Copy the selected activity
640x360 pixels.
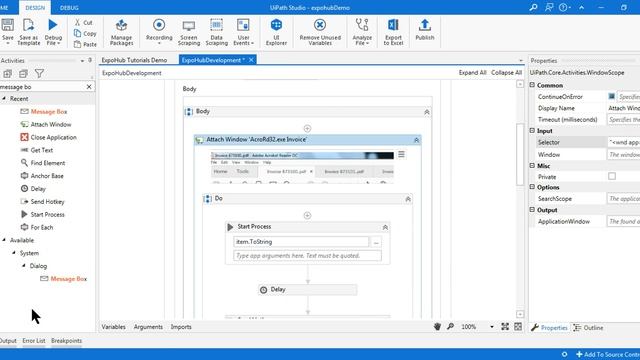point(85,33)
